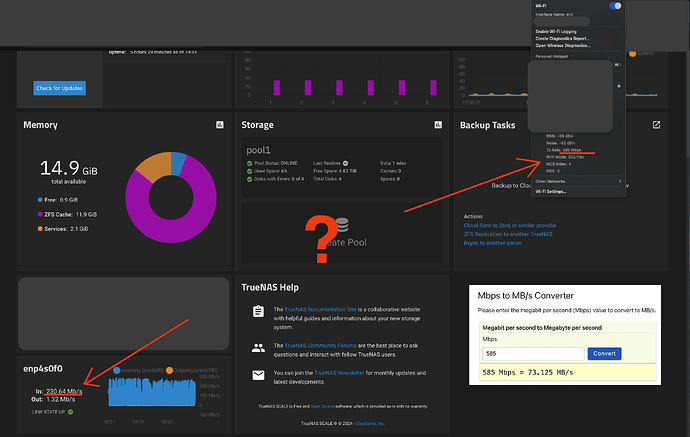Select Enable Wi-Fi Logging
Screen dimensions: 690x437
coord(556,32)
